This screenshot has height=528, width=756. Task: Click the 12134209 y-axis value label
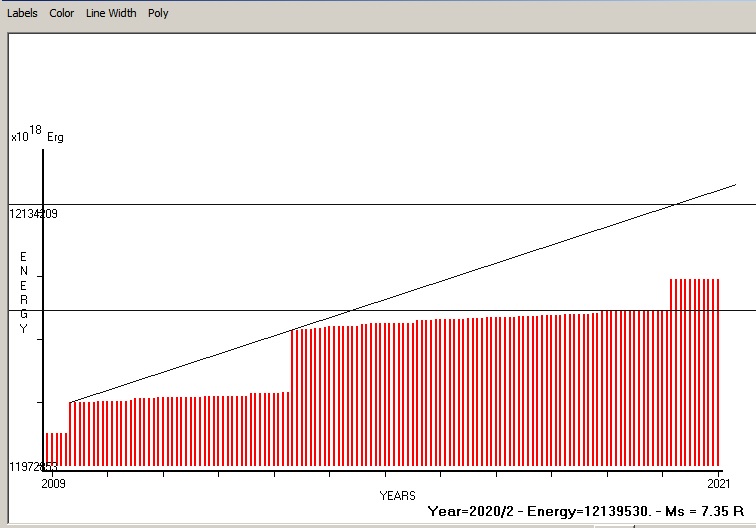click(34, 213)
